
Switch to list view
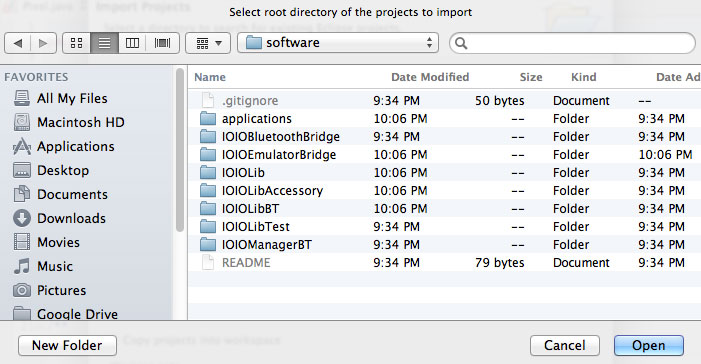pyautogui.click(x=104, y=43)
